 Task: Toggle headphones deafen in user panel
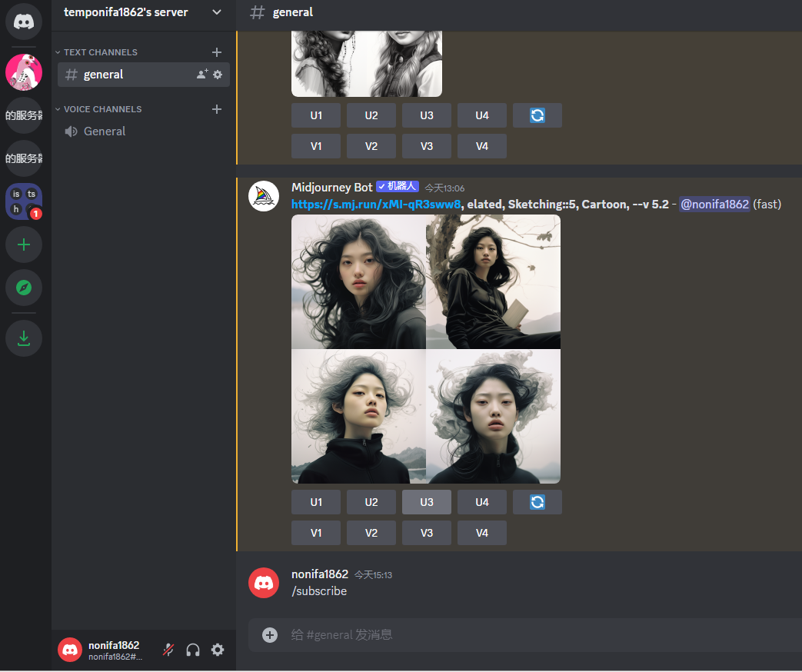pyautogui.click(x=193, y=650)
